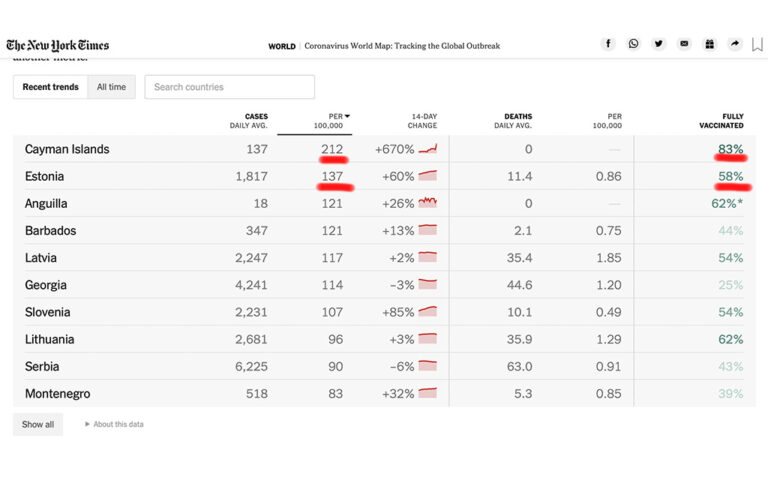Viewport: 768px width, 477px height.
Task: Share article on Twitter
Action: 658,44
